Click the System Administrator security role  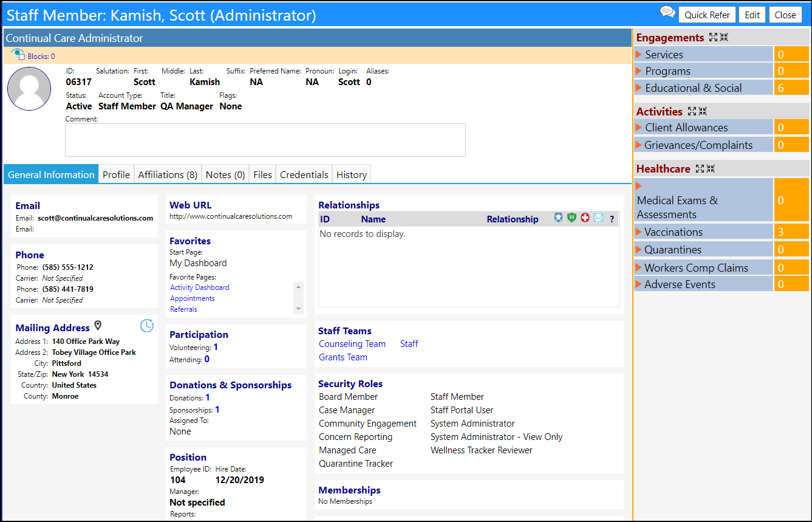(473, 424)
